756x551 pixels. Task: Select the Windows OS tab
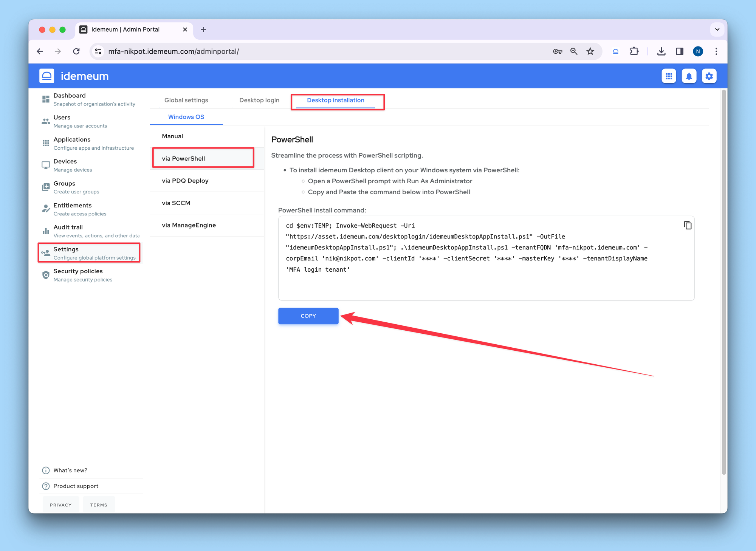(x=186, y=117)
